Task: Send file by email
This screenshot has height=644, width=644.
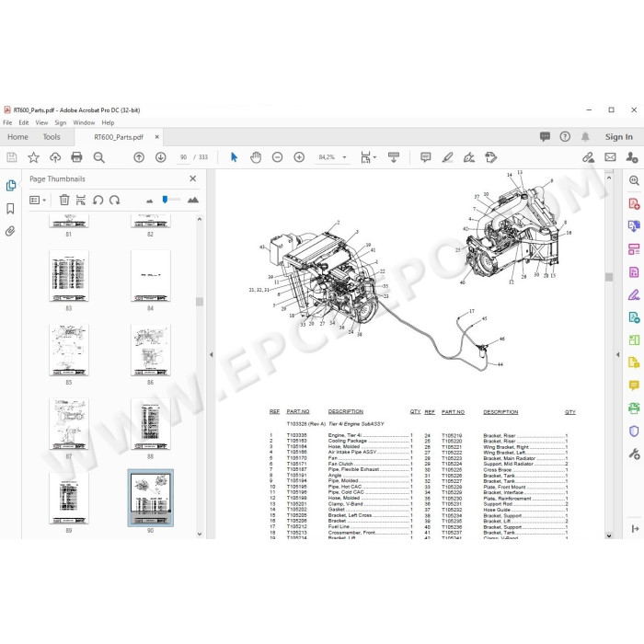Action: pyautogui.click(x=610, y=157)
